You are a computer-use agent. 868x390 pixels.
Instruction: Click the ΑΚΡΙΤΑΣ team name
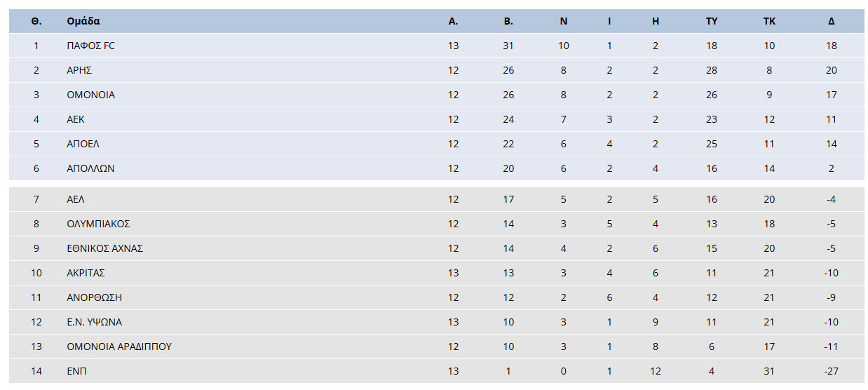point(86,273)
